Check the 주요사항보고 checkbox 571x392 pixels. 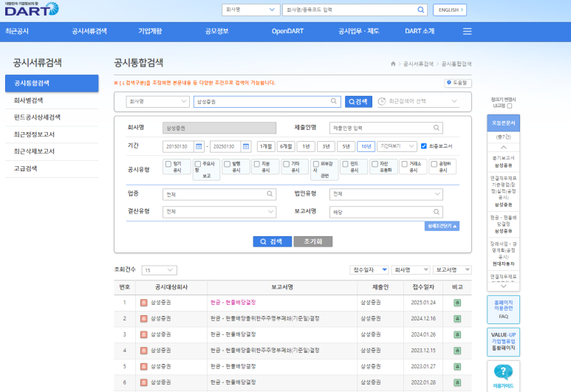tap(198, 164)
